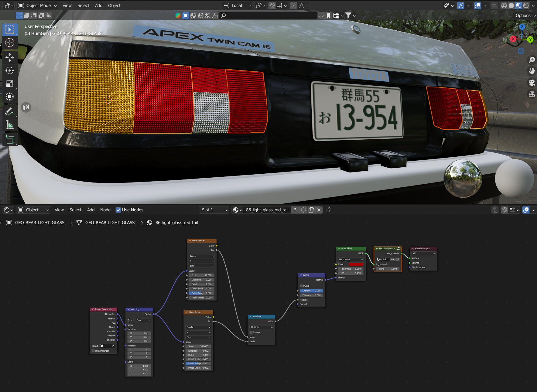Image resolution: width=537 pixels, height=392 pixels.
Task: Open the viewport Select menu
Action: [83, 5]
